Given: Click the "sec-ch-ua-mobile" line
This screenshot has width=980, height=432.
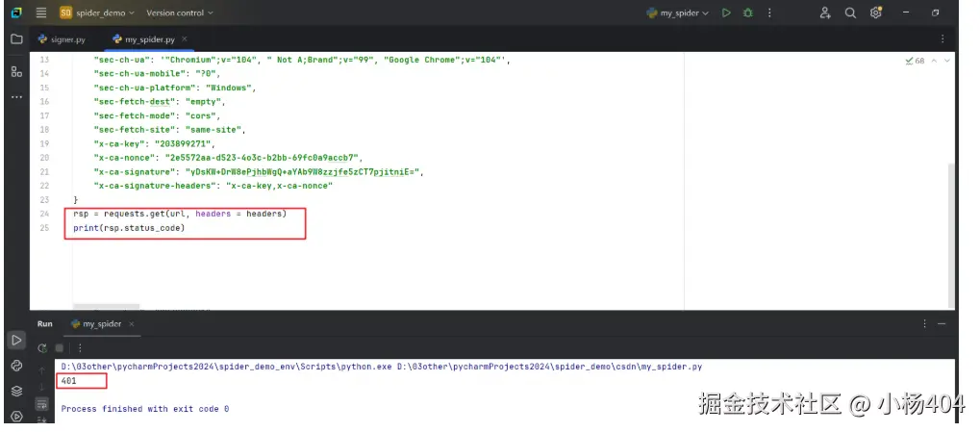Looking at the screenshot, I should 157,74.
